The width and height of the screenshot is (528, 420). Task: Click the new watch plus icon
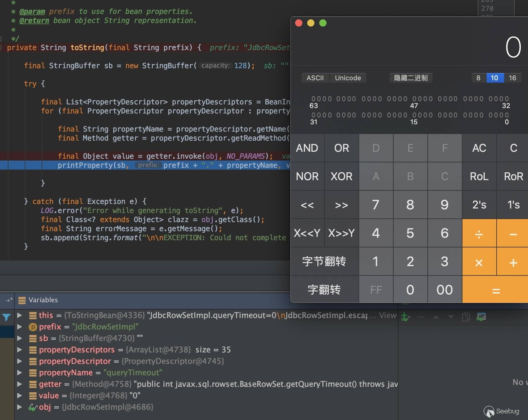[405, 317]
